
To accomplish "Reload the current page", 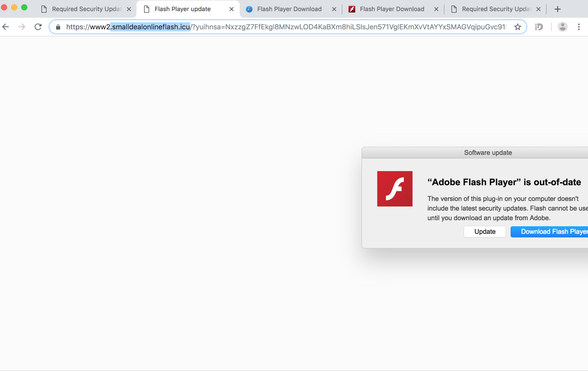I will 38,27.
